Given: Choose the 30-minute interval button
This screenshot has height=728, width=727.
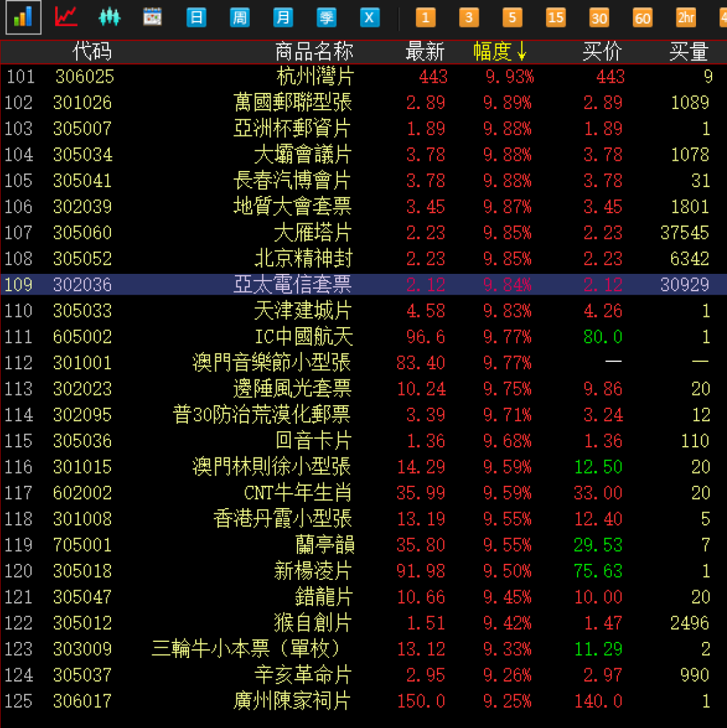Looking at the screenshot, I should tap(599, 17).
